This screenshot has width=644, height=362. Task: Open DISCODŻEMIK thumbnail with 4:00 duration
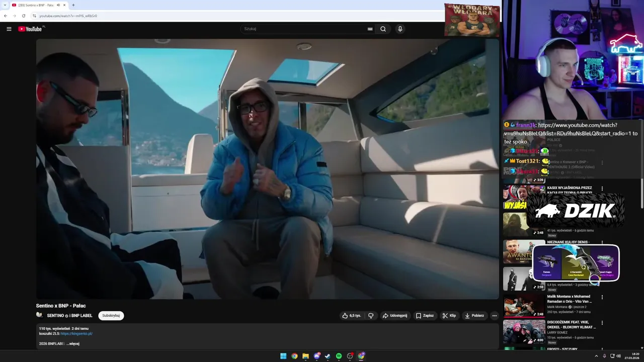[x=524, y=332]
